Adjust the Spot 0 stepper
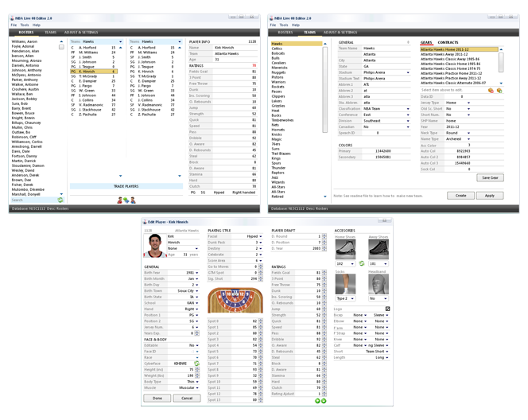 (260, 321)
